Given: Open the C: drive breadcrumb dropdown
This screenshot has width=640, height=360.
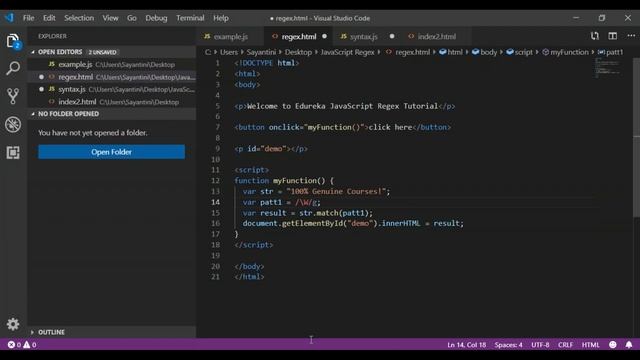Looking at the screenshot, I should (208, 52).
